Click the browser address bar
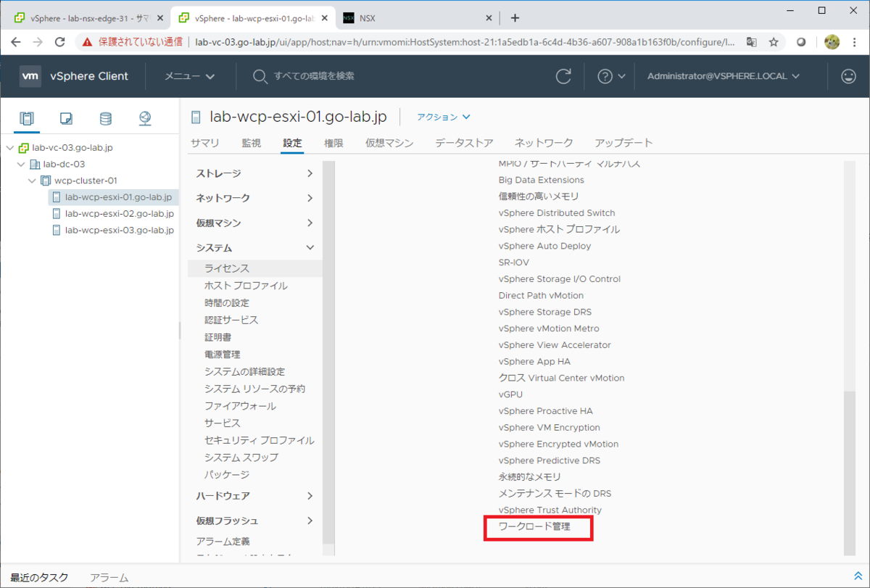Screen dimensions: 870x588 pos(464,42)
